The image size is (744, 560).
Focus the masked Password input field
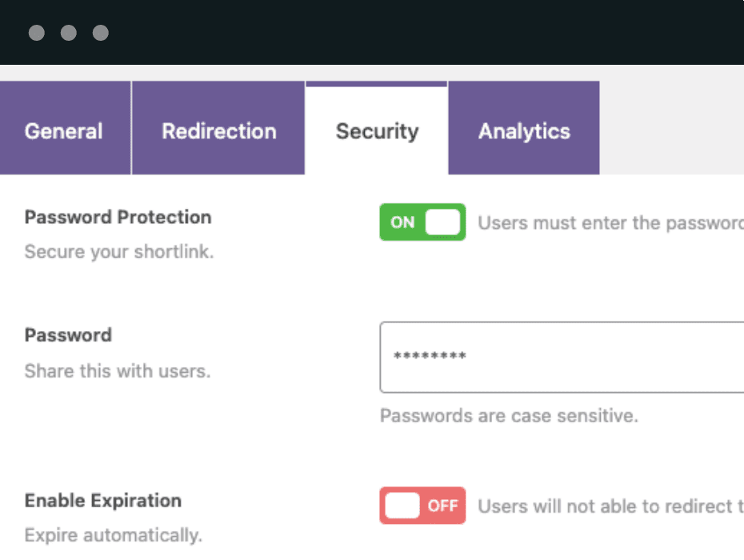(x=560, y=357)
